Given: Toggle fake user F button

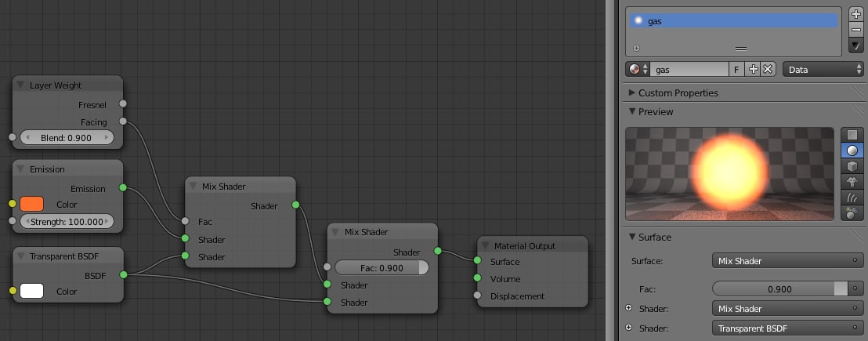Looking at the screenshot, I should pyautogui.click(x=736, y=70).
